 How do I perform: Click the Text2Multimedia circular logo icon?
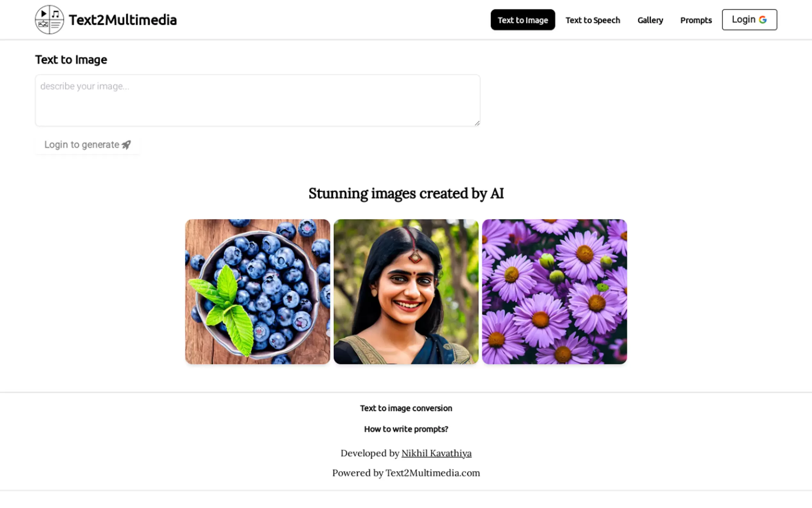tap(49, 20)
